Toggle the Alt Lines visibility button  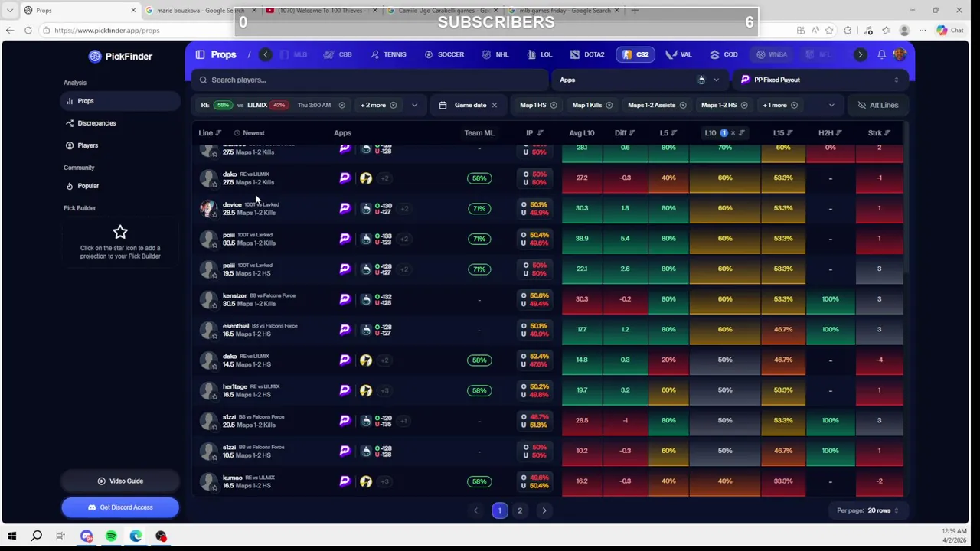point(878,105)
